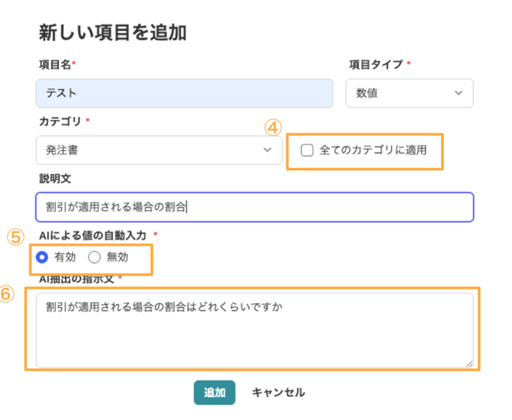Screen dimensions: 512x420
Task: Click the 新しい項目を追加 dialog heading
Action: click(112, 33)
